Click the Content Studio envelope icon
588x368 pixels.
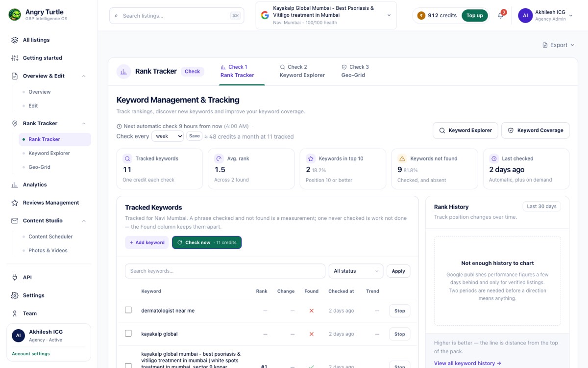15,221
